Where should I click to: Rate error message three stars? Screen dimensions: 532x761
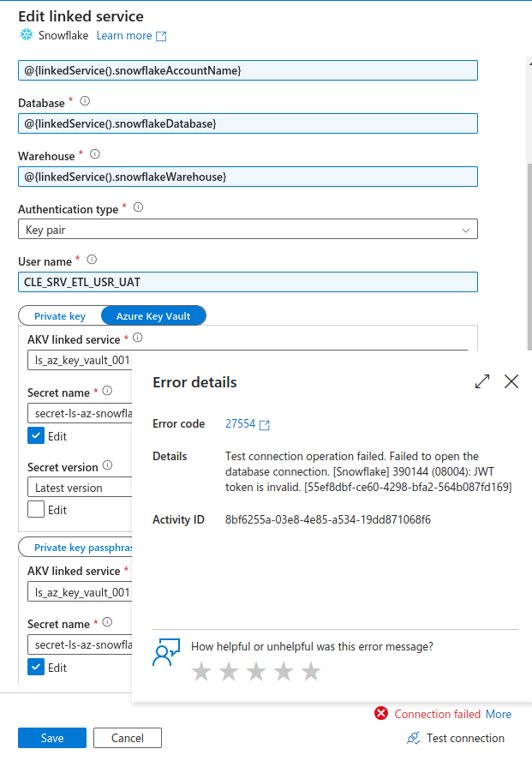(x=256, y=672)
